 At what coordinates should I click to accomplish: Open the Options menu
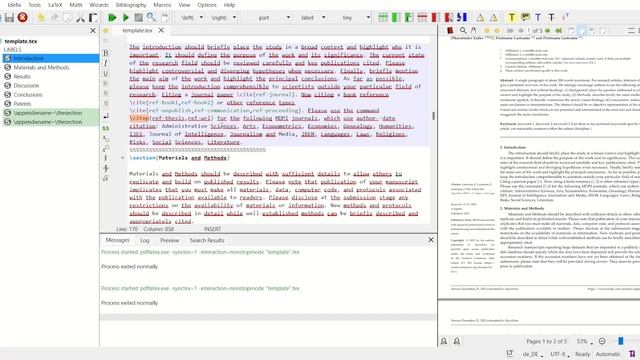(x=207, y=5)
